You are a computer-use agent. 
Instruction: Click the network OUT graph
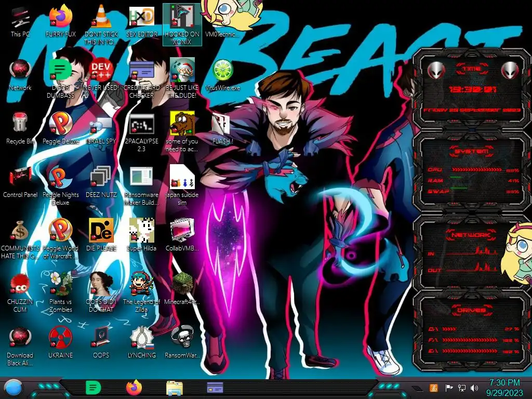(x=472, y=268)
